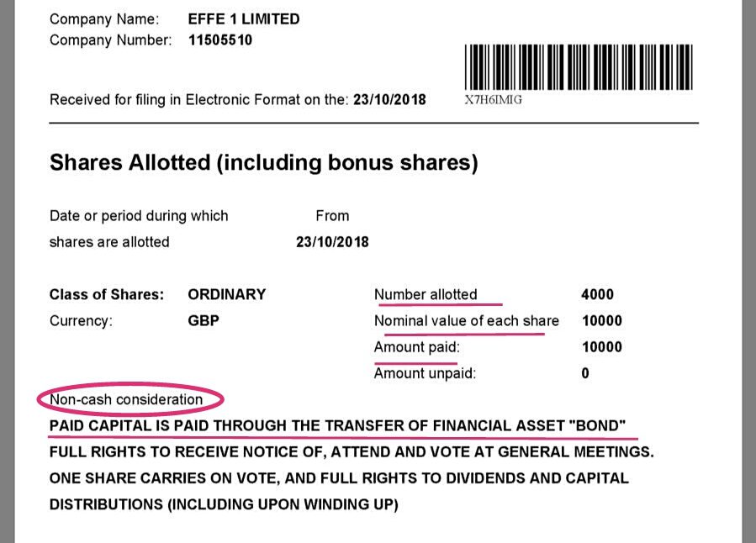Click the number allotted value 4000
The image size is (756, 543).
click(597, 294)
